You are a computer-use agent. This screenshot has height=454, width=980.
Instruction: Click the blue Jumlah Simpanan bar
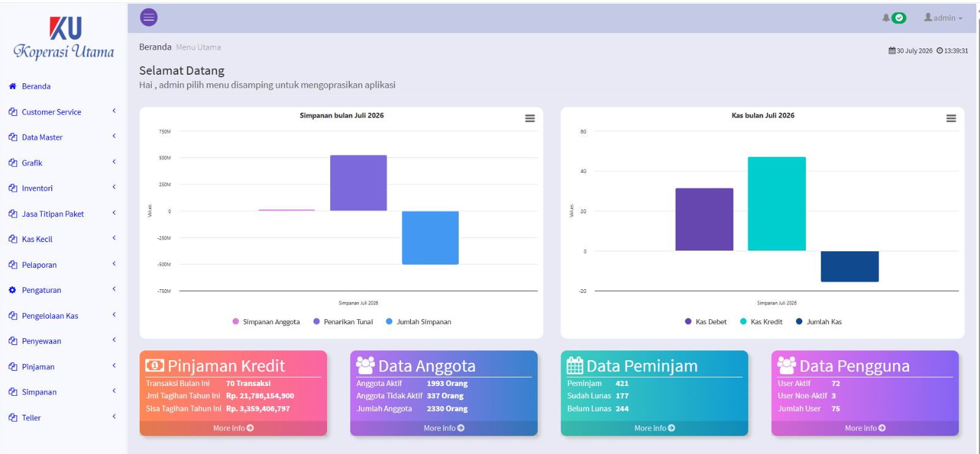[x=430, y=238]
